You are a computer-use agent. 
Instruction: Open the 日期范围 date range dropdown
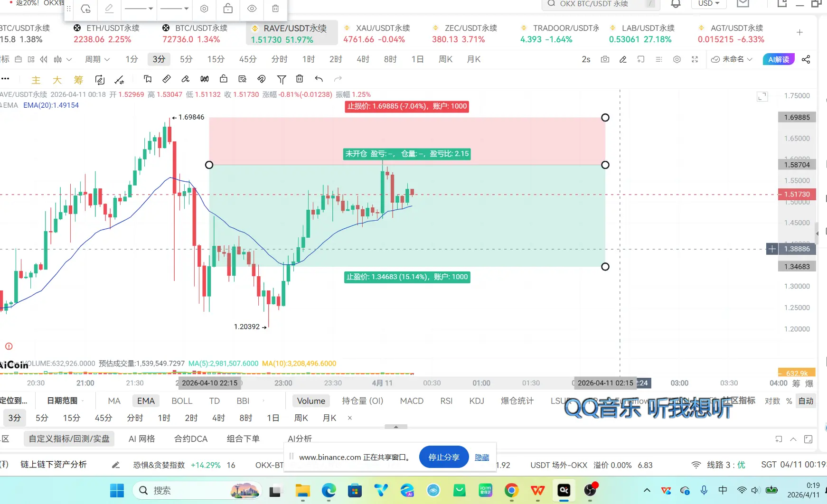(x=65, y=401)
